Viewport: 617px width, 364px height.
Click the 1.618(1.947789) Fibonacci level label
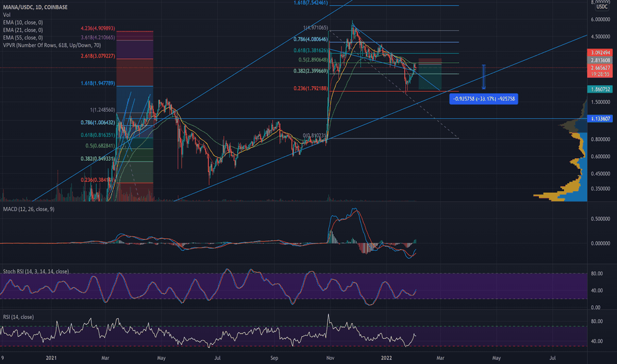(x=97, y=83)
